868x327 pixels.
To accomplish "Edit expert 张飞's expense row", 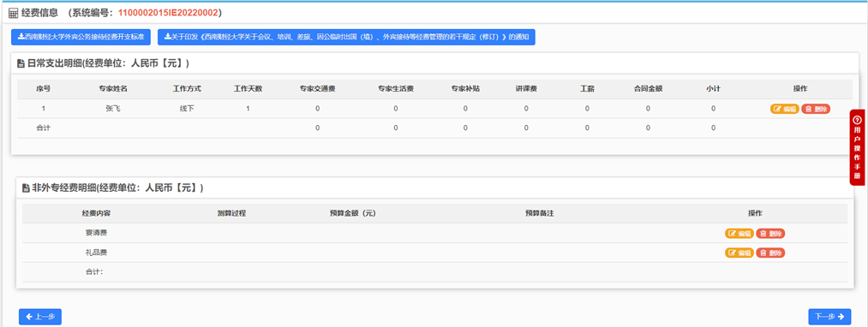I will [784, 109].
